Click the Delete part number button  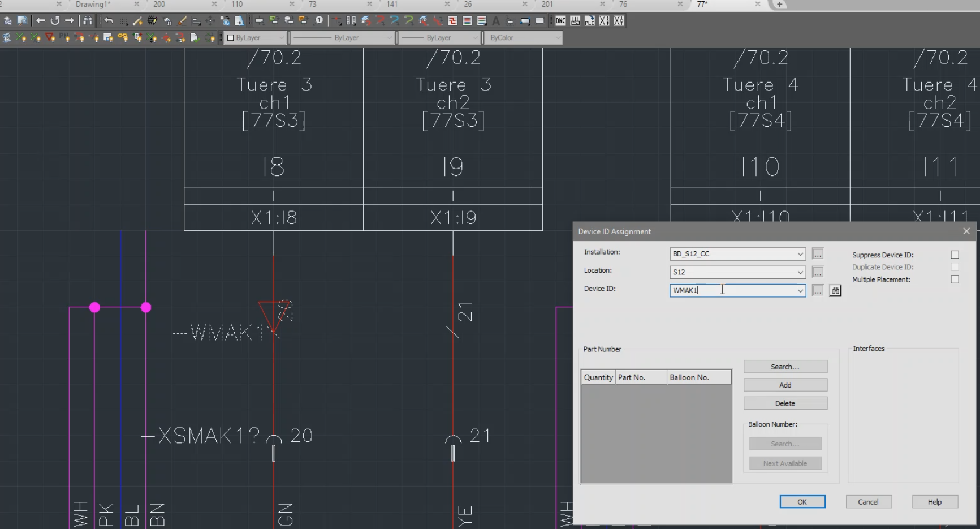[785, 403]
